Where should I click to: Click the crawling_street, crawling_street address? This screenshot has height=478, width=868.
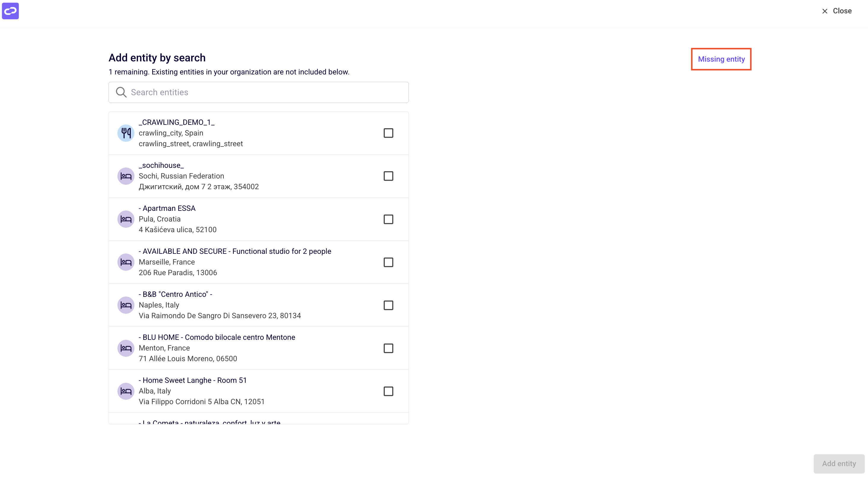point(191,144)
